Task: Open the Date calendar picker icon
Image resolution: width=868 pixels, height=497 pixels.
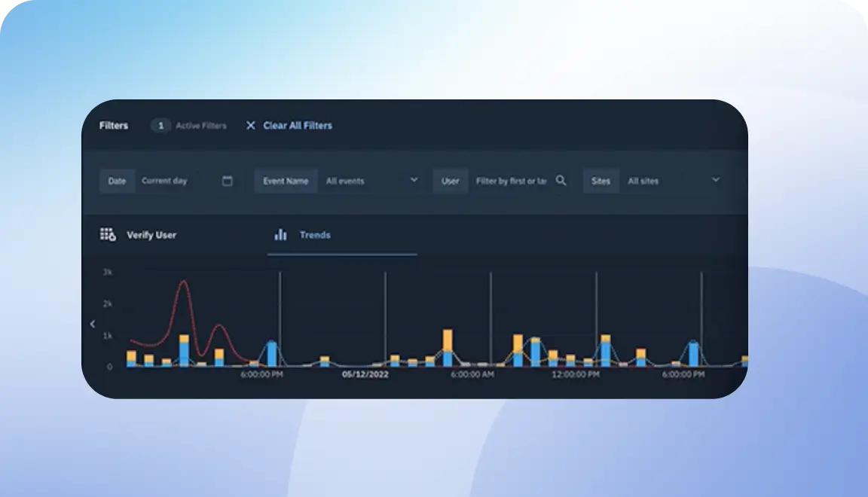Action: 227,181
